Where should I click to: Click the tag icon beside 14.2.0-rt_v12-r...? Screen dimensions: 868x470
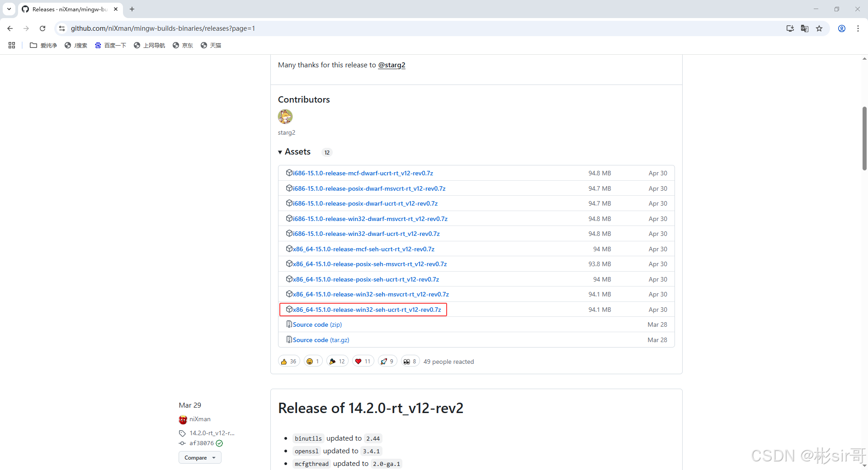click(182, 433)
